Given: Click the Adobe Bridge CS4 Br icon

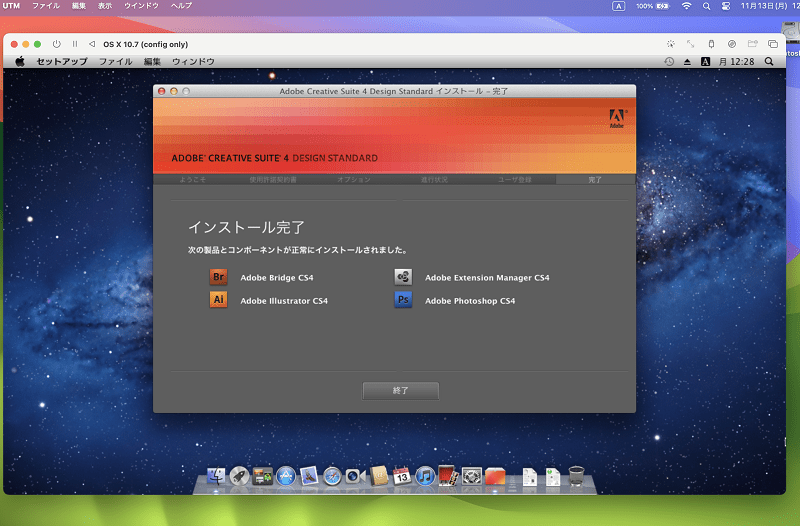Looking at the screenshot, I should (218, 277).
